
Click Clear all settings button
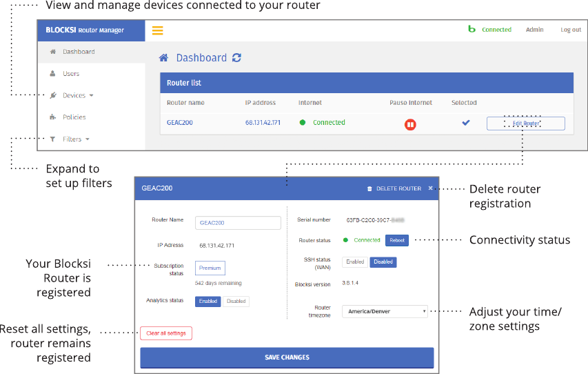(x=166, y=333)
